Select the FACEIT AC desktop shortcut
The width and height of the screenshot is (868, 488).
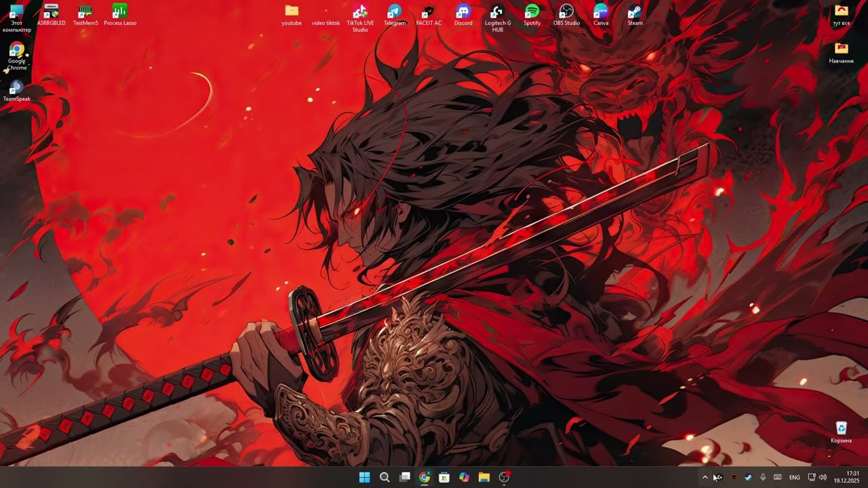pos(429,15)
